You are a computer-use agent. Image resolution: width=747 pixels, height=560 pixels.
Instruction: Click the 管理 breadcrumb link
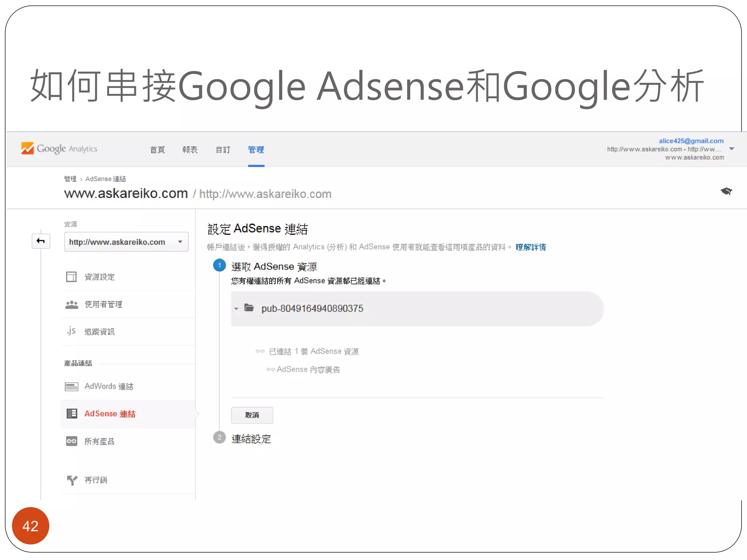tap(70, 179)
